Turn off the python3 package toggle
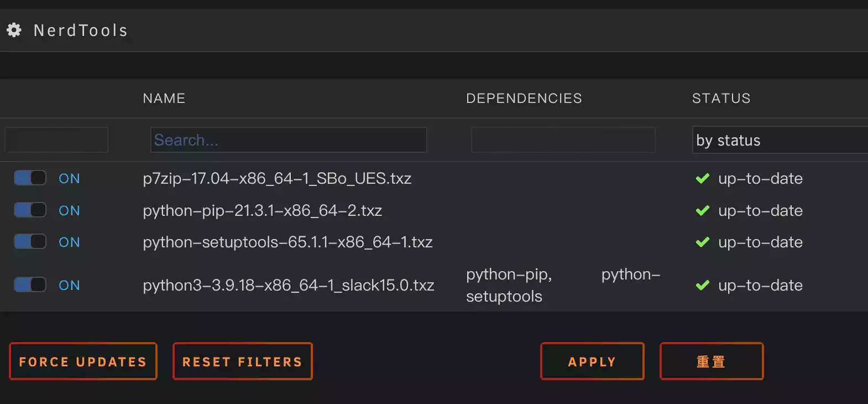The width and height of the screenshot is (868, 404). pos(30,285)
